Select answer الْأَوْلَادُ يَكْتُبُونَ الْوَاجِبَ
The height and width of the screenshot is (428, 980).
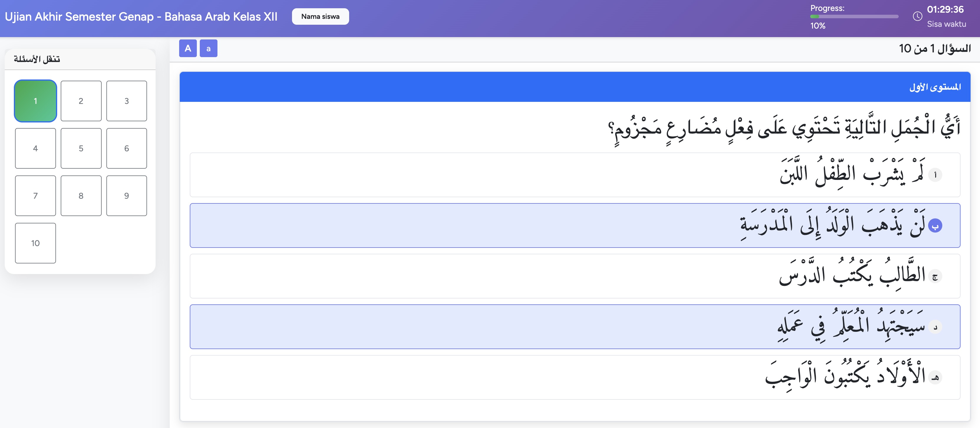click(571, 377)
